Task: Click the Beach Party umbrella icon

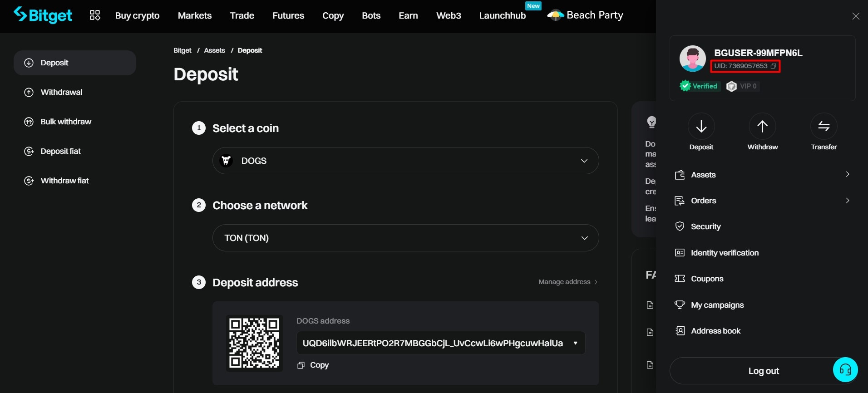Action: [556, 15]
